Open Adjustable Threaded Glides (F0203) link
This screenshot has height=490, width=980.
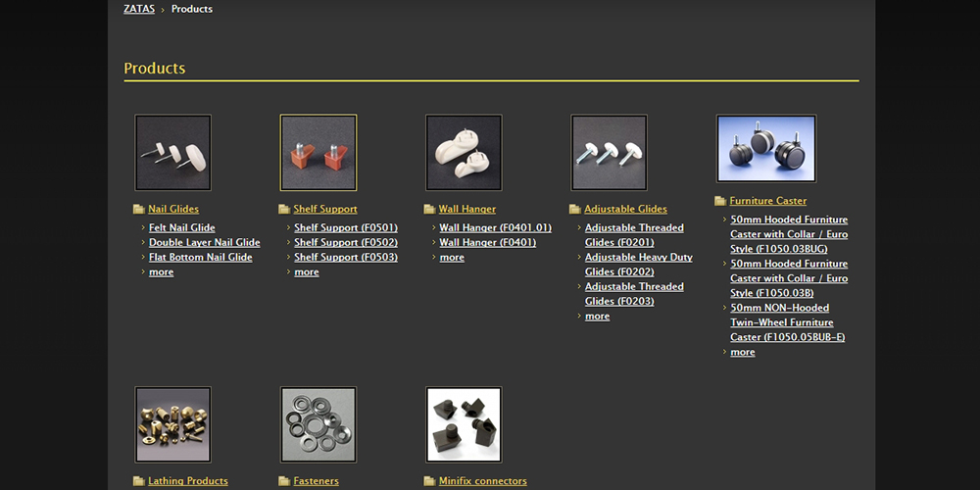coord(634,294)
